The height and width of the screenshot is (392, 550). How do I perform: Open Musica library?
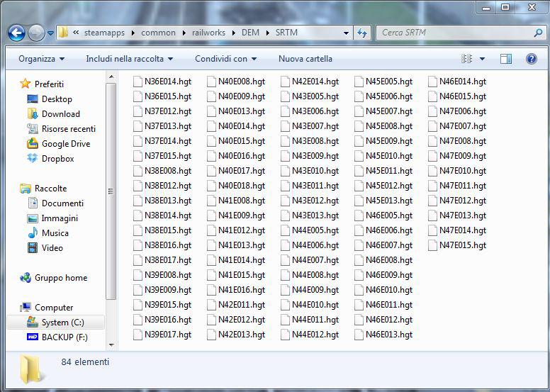pyautogui.click(x=47, y=233)
